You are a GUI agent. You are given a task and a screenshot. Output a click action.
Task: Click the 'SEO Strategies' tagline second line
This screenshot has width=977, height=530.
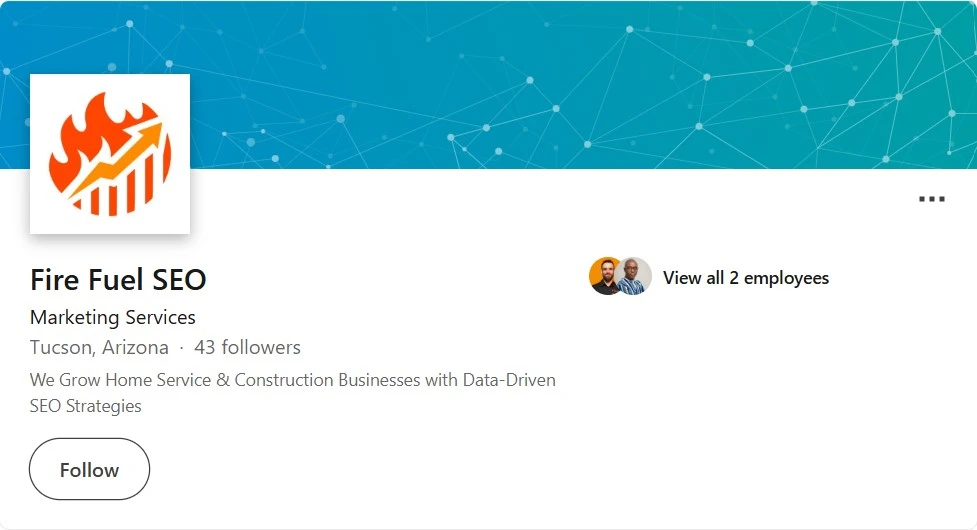86,406
